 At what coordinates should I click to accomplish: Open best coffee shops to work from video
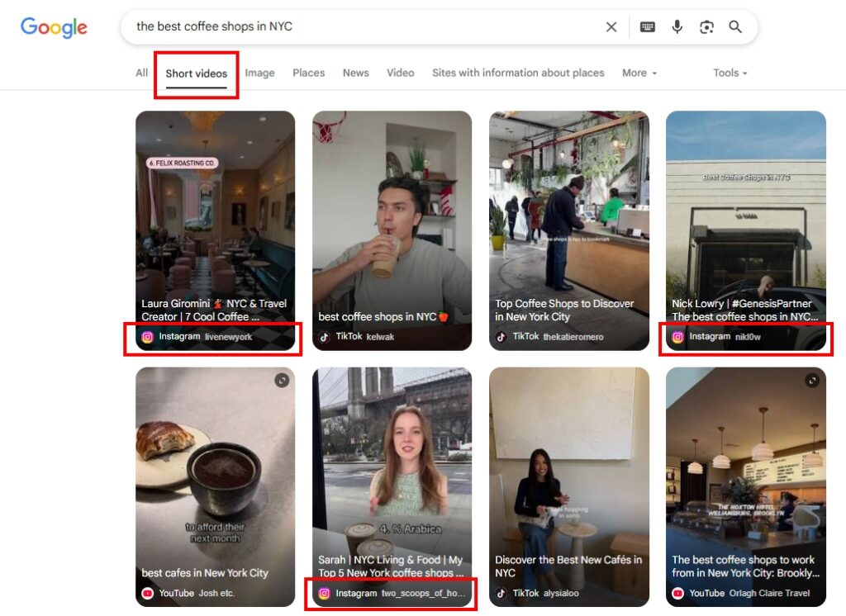coord(746,487)
